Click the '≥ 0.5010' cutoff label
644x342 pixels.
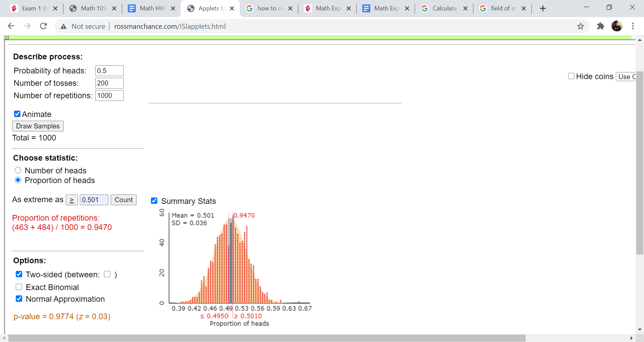click(x=248, y=316)
